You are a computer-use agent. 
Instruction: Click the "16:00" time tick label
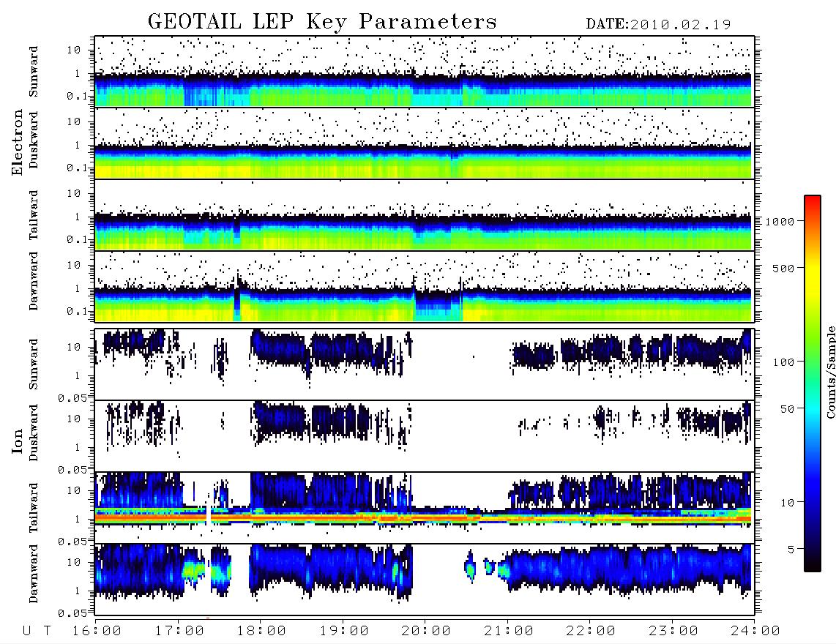coord(97,631)
